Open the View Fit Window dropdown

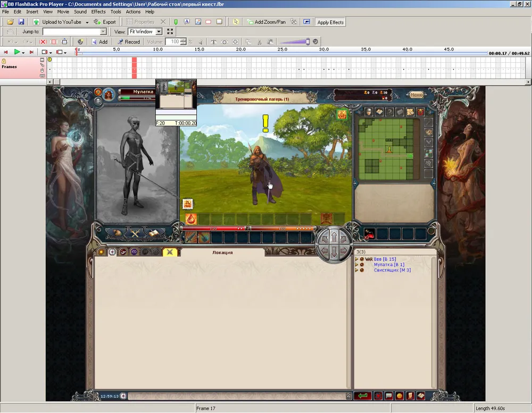[x=159, y=32]
